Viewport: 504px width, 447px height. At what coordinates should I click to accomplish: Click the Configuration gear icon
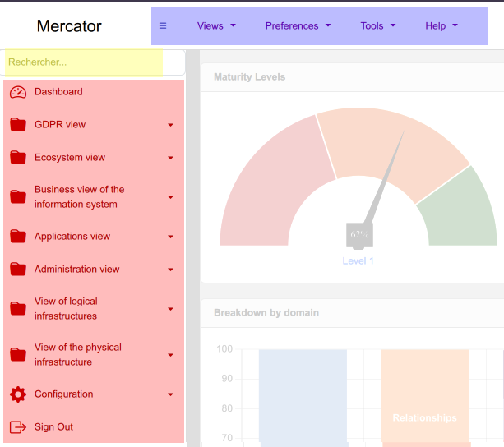(18, 394)
